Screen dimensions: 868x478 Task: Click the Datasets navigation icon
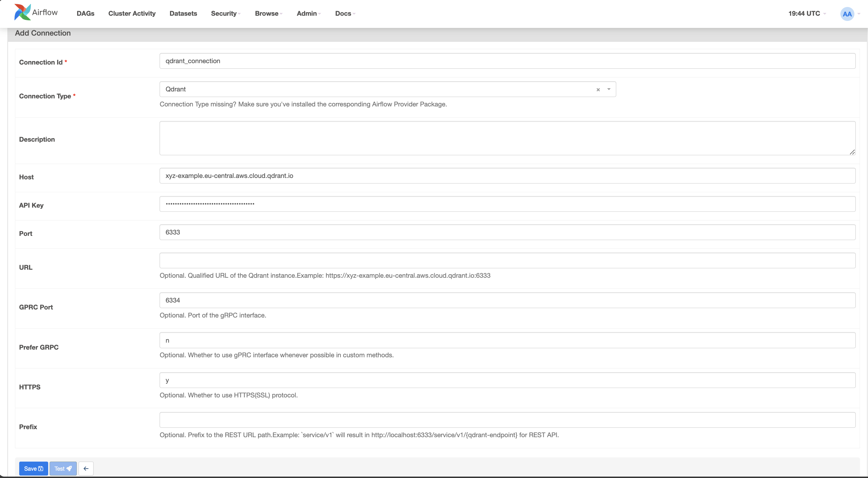[x=183, y=13]
